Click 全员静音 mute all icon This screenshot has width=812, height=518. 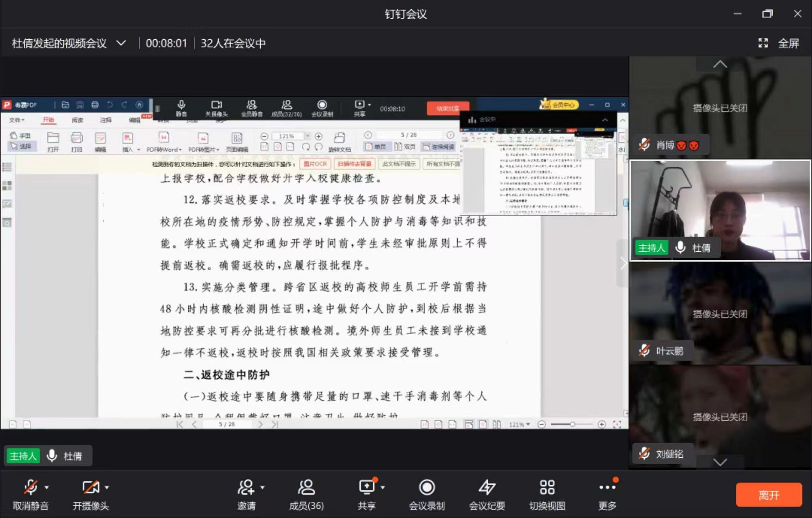[251, 108]
